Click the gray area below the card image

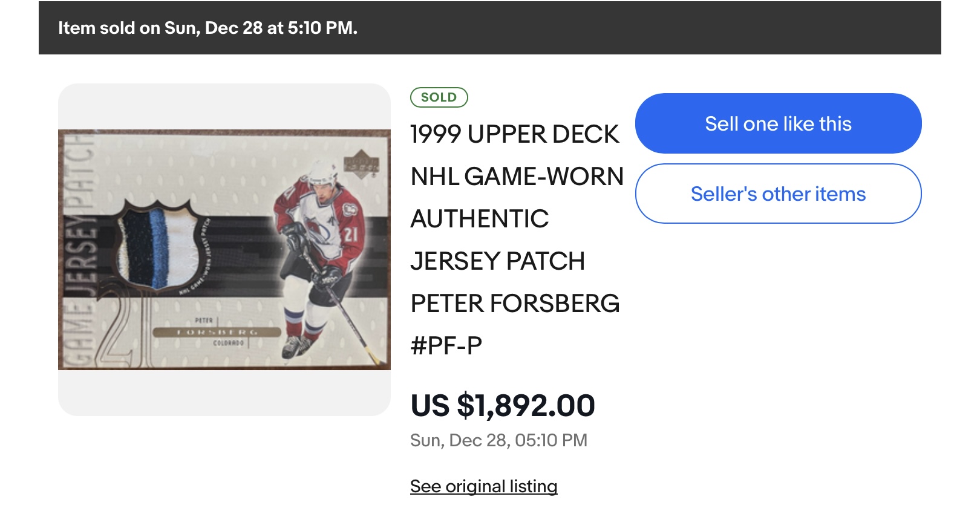[x=224, y=393]
